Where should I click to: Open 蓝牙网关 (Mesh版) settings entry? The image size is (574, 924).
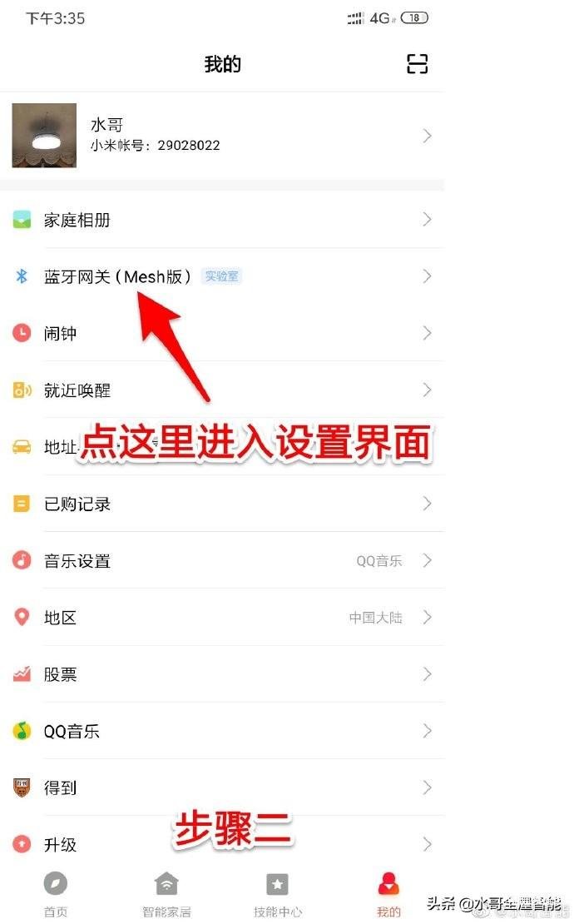coord(222,276)
